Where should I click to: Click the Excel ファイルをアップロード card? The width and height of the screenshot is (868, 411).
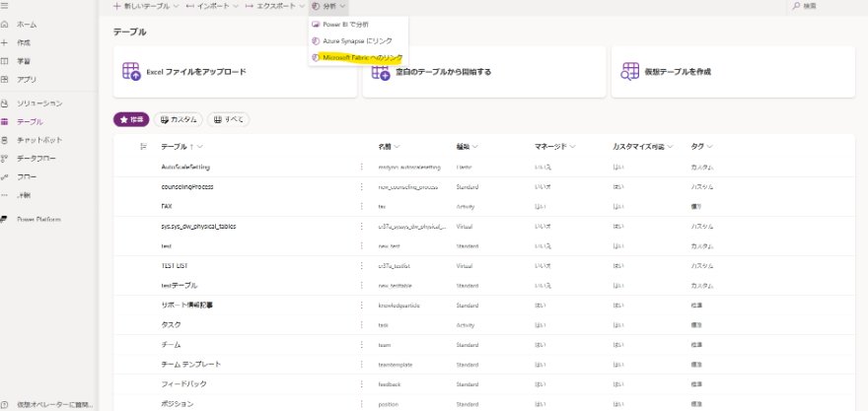[x=236, y=72]
